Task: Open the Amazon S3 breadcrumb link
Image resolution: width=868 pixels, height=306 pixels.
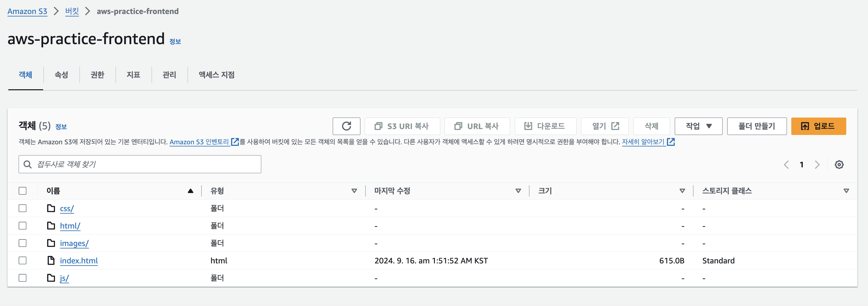Action: pyautogui.click(x=27, y=12)
